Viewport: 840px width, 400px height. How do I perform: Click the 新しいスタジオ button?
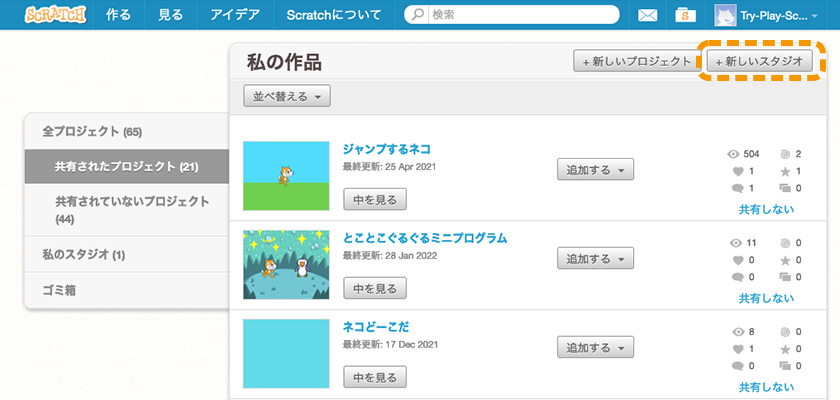(760, 61)
